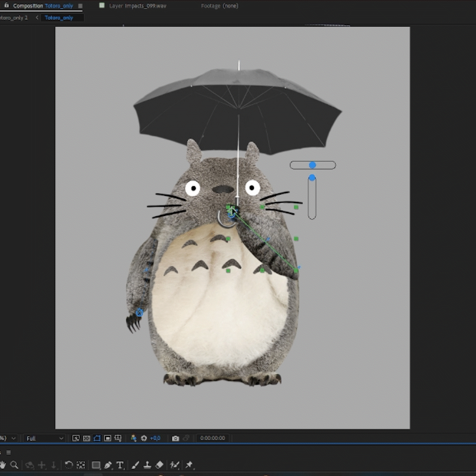Select the Clone Stamp tool

[147, 465]
